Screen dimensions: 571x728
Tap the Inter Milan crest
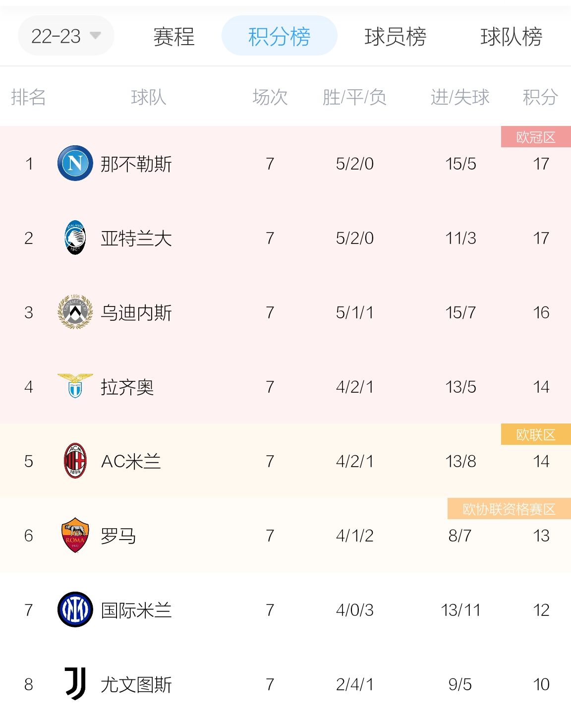coord(75,609)
